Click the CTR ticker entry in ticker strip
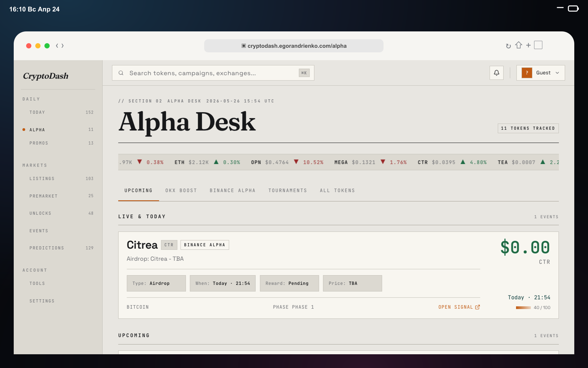The height and width of the screenshot is (368, 588). [452, 162]
